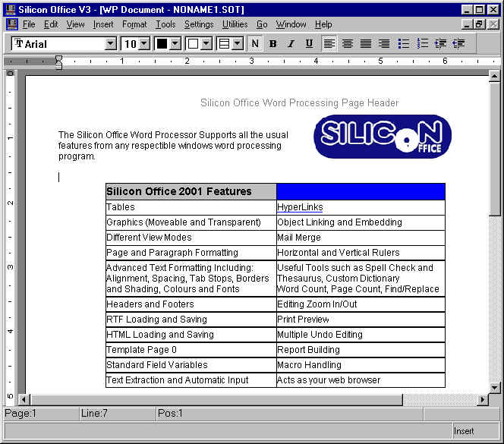The width and height of the screenshot is (504, 444).
Task: Click the horizontal scrollbar left arrow
Action: (24, 400)
